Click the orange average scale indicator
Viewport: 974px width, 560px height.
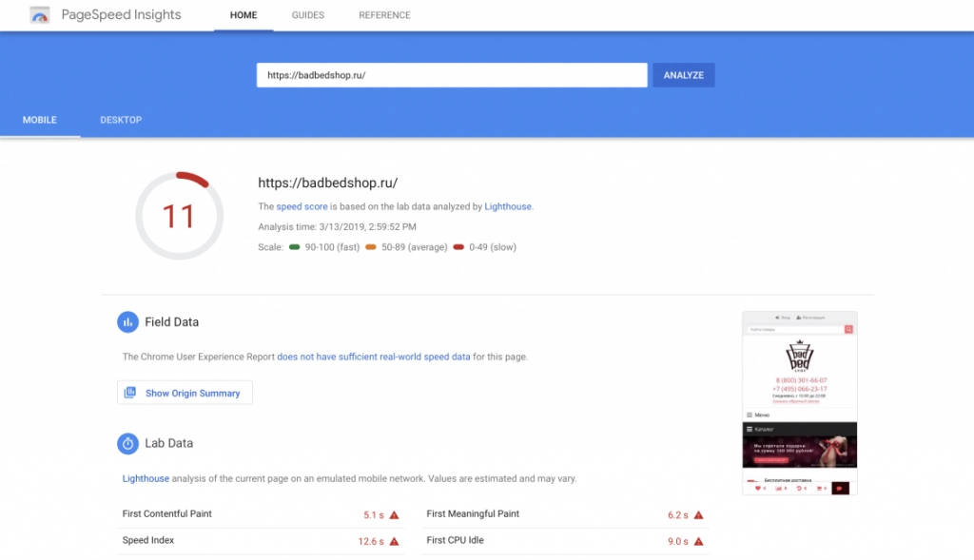[x=371, y=247]
